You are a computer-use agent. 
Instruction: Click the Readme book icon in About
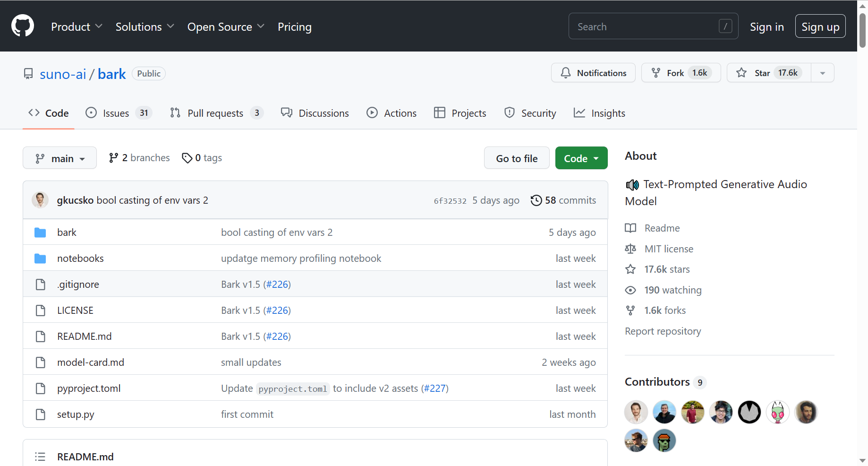click(630, 228)
